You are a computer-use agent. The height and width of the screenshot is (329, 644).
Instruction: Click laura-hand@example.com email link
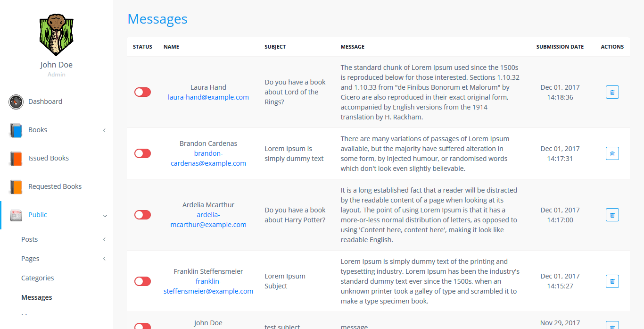tap(208, 97)
